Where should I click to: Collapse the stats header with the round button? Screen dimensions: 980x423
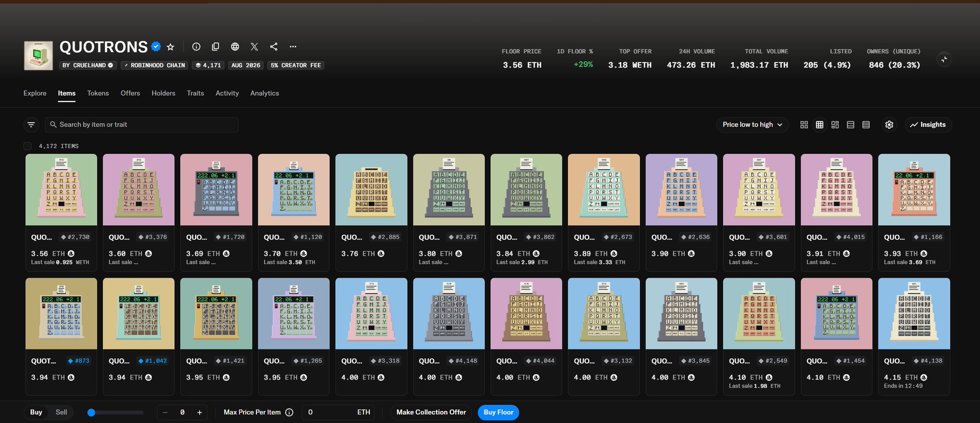coord(944,59)
